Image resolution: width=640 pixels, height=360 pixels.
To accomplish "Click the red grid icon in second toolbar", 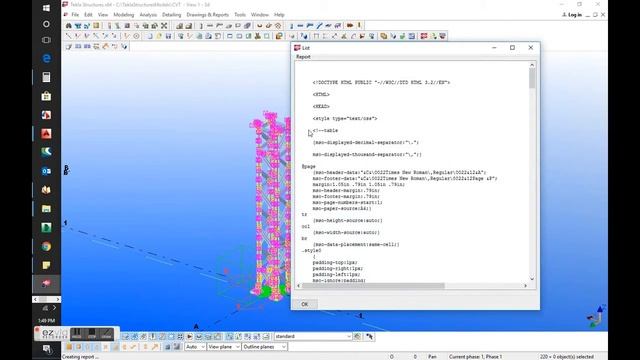I will coord(424,36).
